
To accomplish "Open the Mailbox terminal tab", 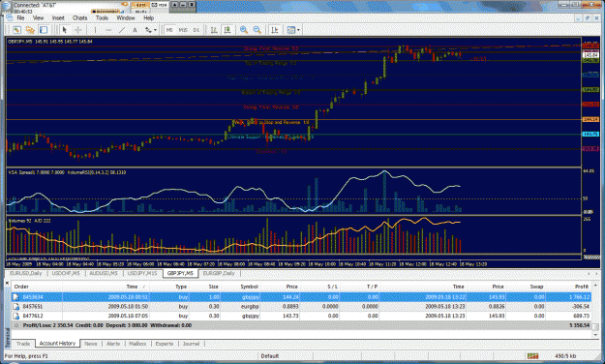I will coord(137,344).
